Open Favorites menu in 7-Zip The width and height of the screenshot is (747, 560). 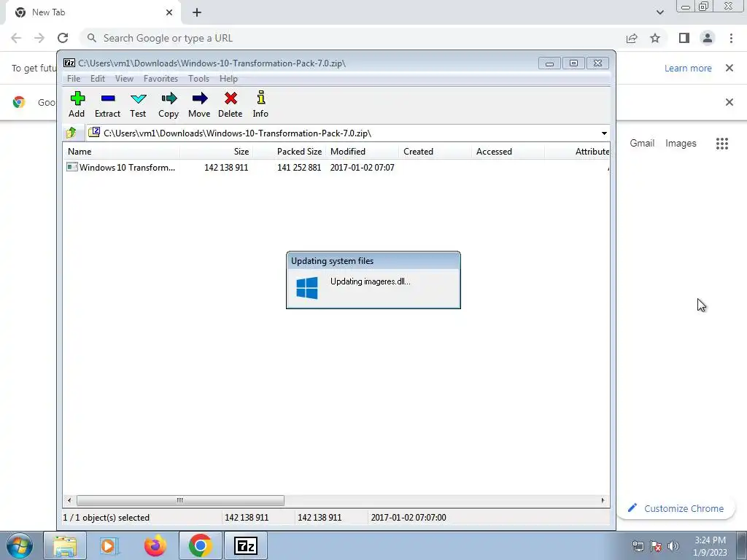pyautogui.click(x=160, y=79)
